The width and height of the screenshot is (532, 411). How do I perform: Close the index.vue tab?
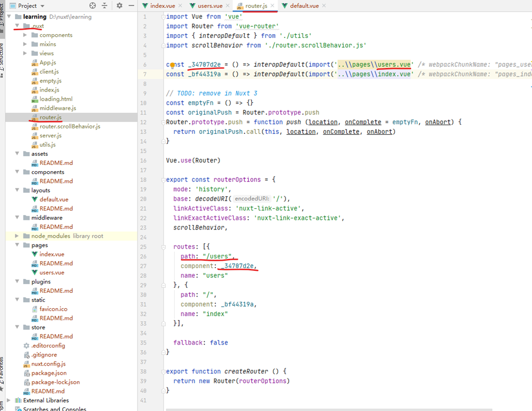click(x=180, y=6)
